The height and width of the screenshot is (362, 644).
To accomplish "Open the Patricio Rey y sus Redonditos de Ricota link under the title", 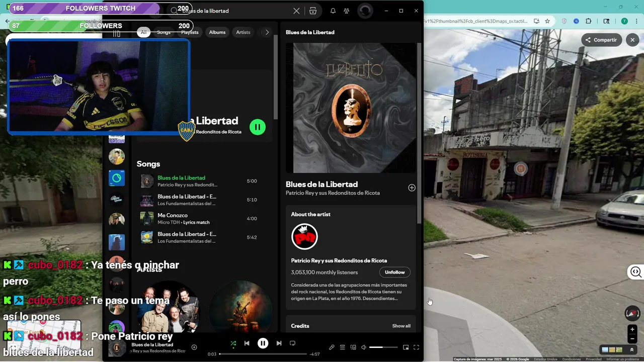I will tap(333, 193).
